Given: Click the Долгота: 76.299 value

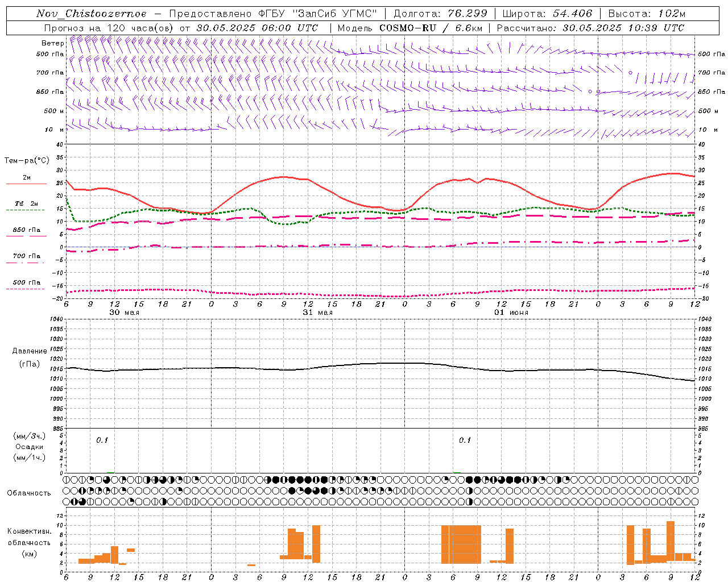Looking at the screenshot, I should [x=441, y=14].
